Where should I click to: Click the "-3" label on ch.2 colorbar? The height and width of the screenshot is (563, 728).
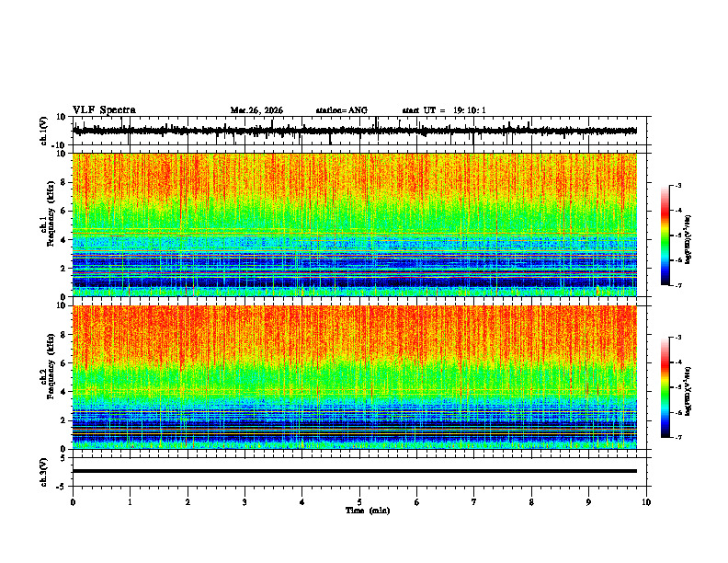click(678, 338)
